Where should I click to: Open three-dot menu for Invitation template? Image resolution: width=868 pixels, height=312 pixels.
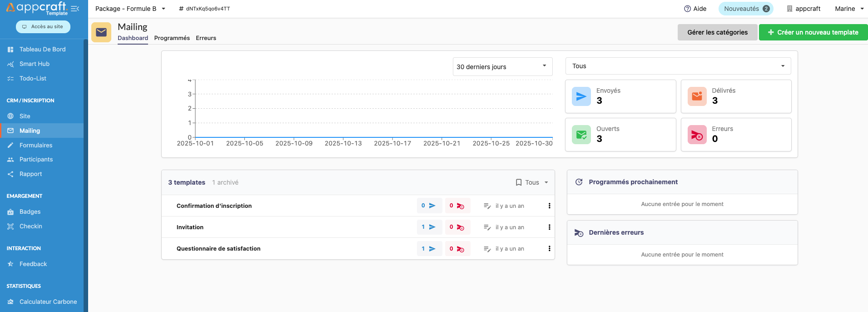pyautogui.click(x=549, y=227)
